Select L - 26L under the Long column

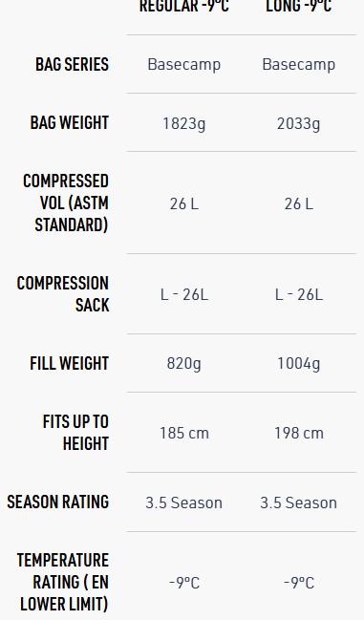pos(299,294)
